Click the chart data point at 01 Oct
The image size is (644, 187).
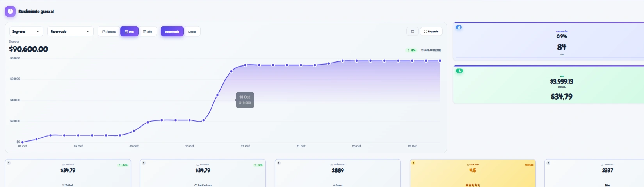23,142
